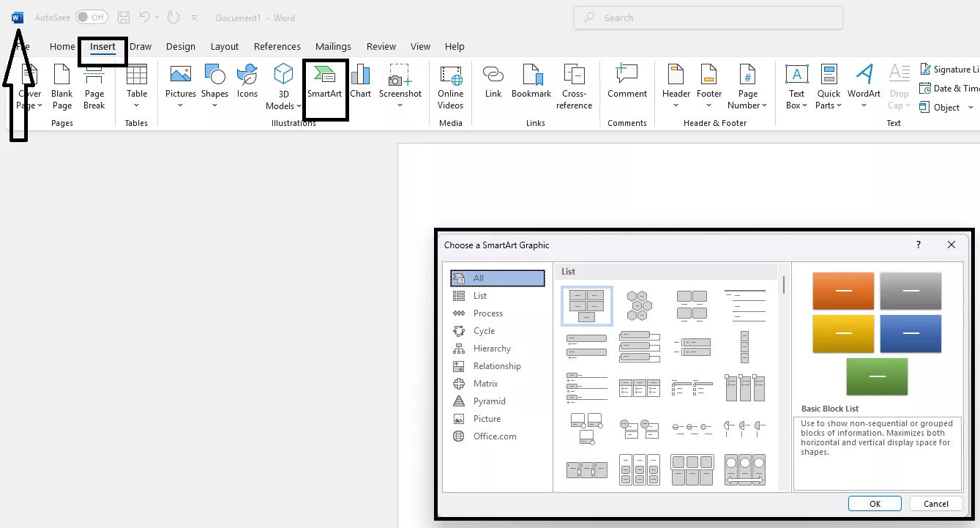Select the Picture SmartArt category
This screenshot has height=528, width=980.
click(498, 419)
